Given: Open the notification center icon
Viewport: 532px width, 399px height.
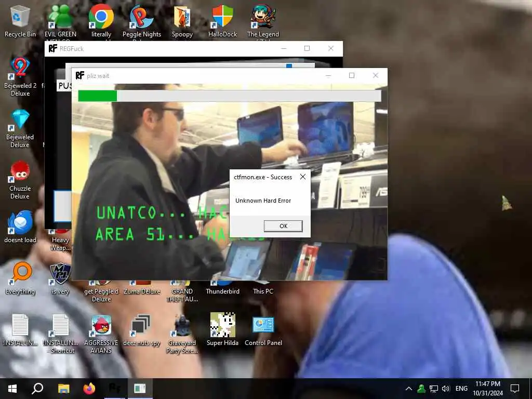Looking at the screenshot, I should pyautogui.click(x=515, y=389).
